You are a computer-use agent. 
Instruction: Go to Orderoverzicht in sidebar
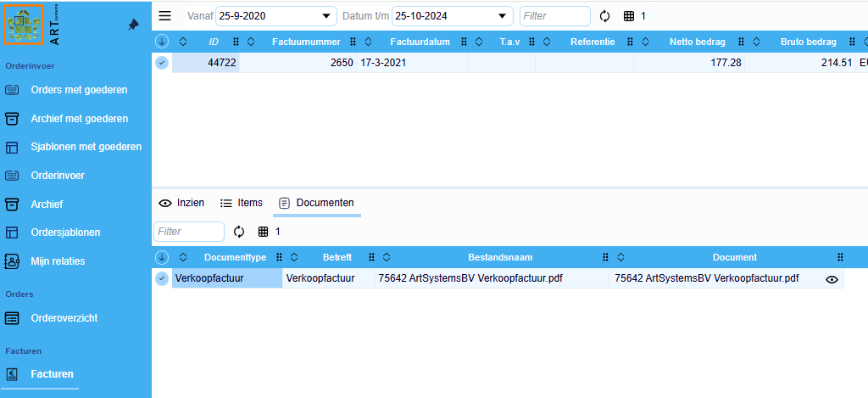pyautogui.click(x=64, y=318)
